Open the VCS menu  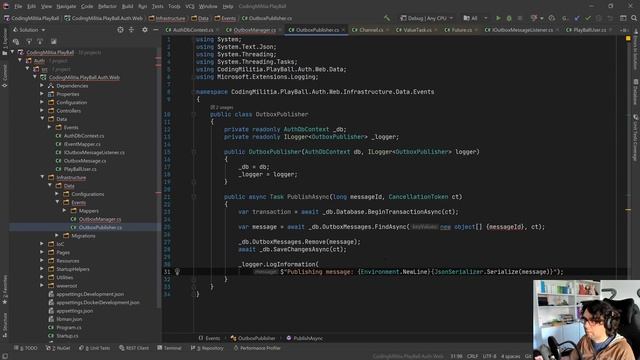click(x=190, y=6)
